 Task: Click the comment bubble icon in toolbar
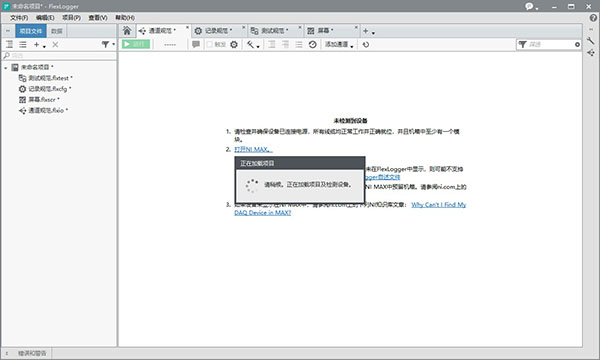click(196, 44)
